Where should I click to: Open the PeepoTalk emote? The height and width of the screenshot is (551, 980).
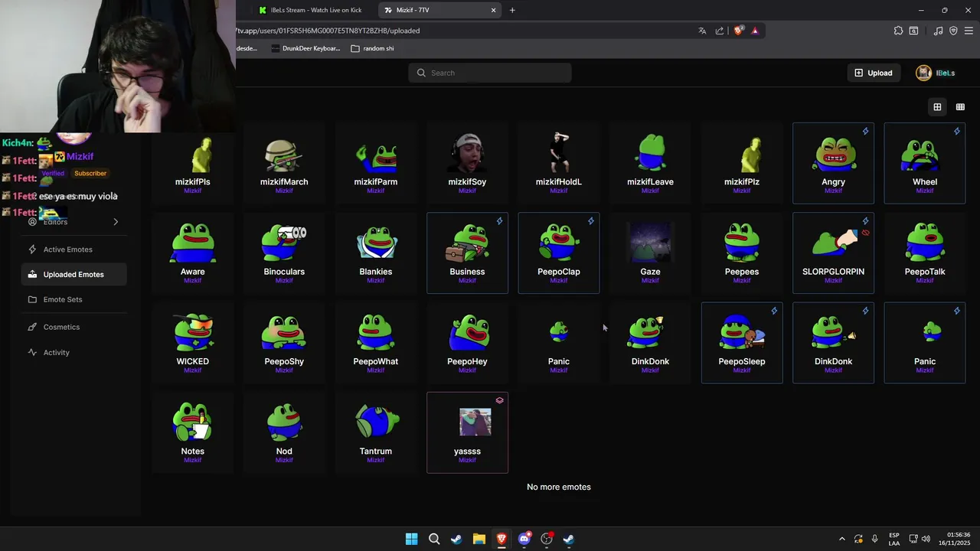coord(925,253)
